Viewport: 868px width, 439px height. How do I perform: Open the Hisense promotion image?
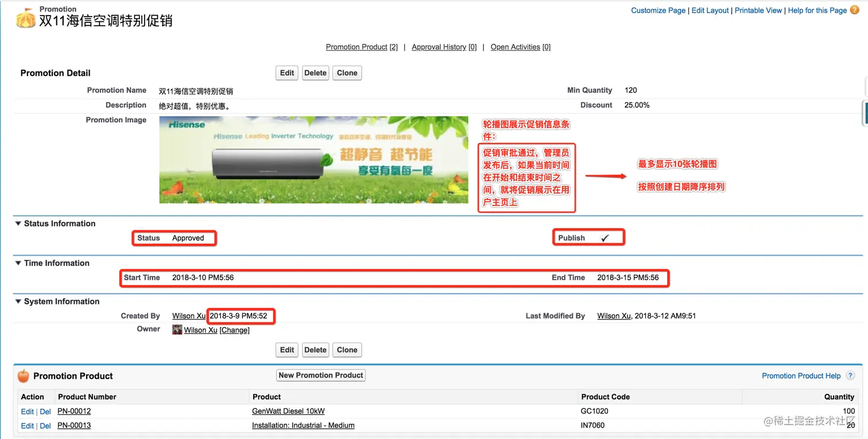tap(313, 160)
